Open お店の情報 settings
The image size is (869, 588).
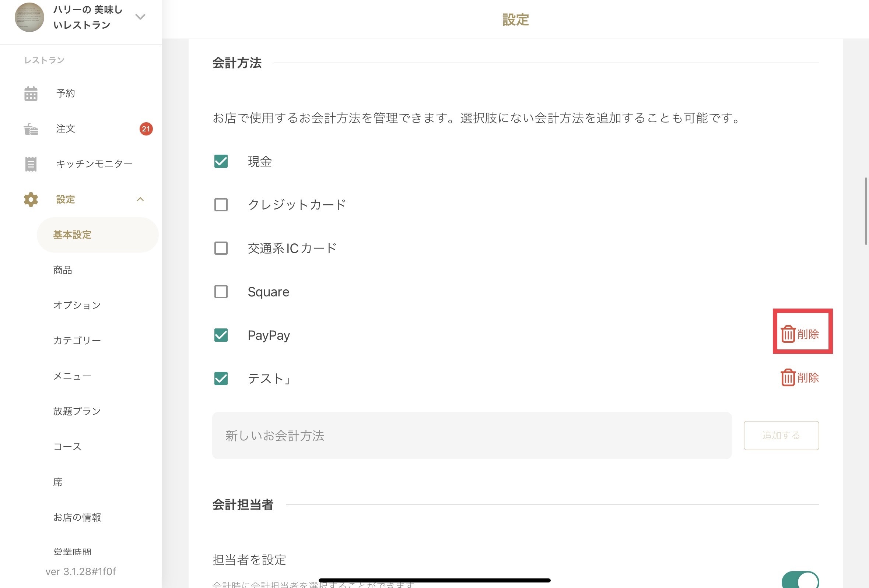(77, 517)
